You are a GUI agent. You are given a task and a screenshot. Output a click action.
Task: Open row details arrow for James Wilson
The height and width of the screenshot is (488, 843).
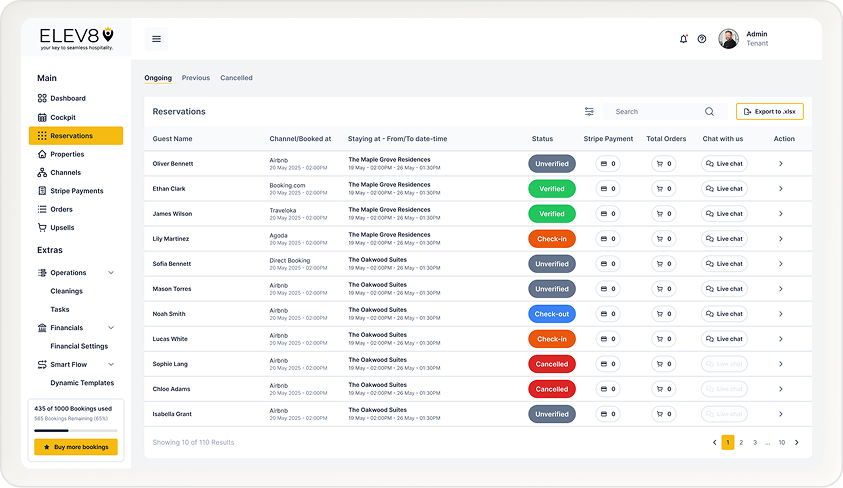click(781, 214)
